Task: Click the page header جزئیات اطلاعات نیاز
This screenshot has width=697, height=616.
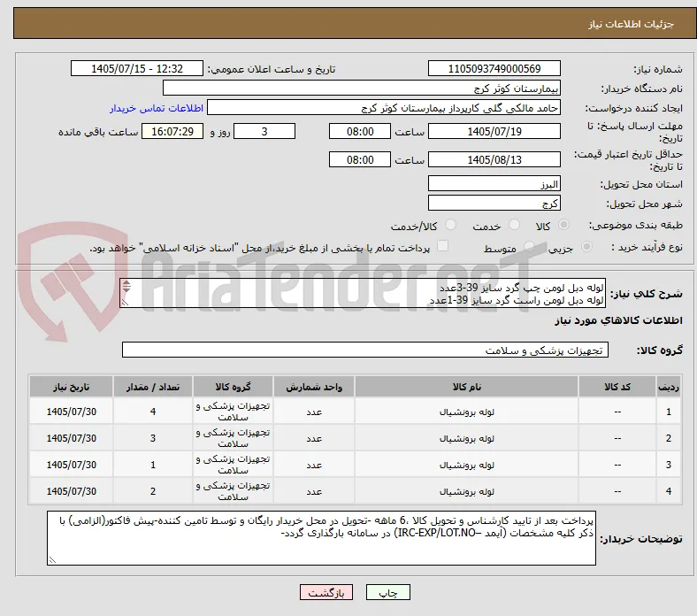Action: pos(631,24)
